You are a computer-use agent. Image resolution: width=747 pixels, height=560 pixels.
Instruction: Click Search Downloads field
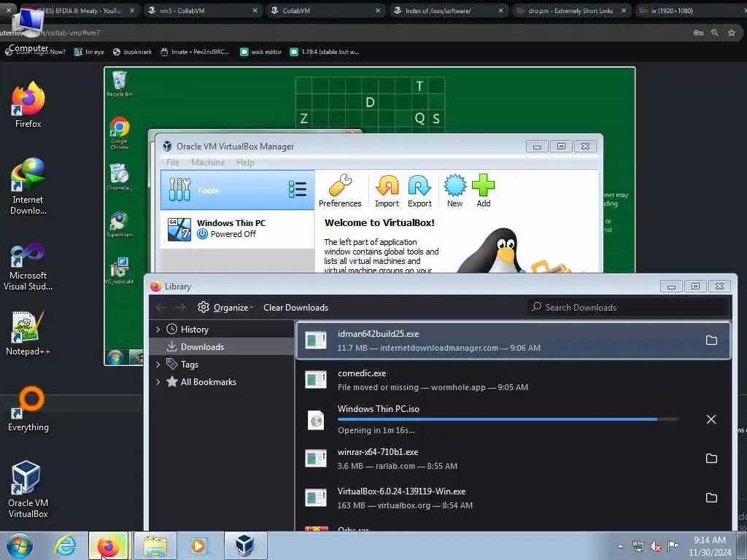pos(629,308)
